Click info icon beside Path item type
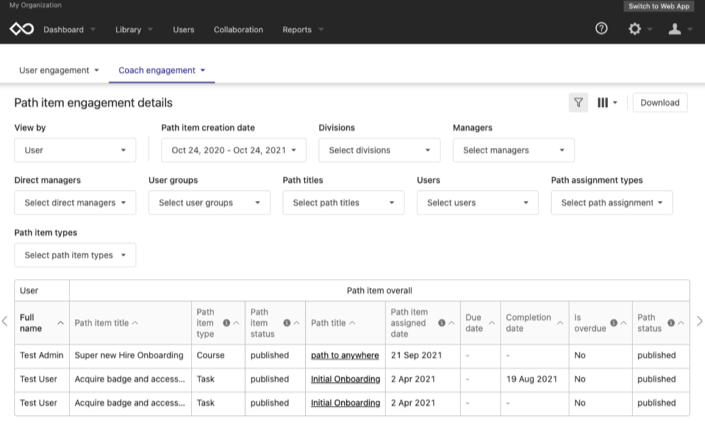The height and width of the screenshot is (426, 705). (227, 323)
